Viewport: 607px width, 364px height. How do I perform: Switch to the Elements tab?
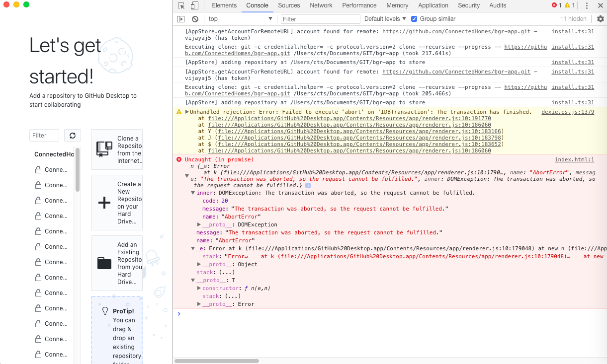[x=224, y=5]
